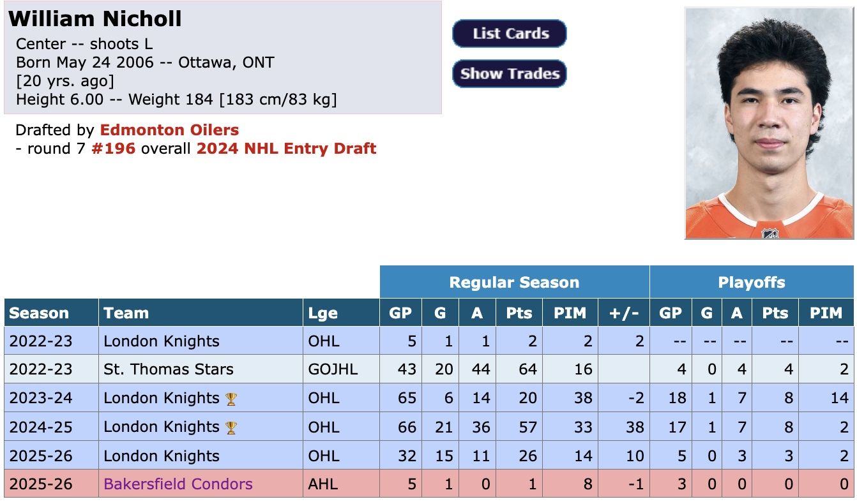
Task: Select the Team column header
Action: (201, 313)
